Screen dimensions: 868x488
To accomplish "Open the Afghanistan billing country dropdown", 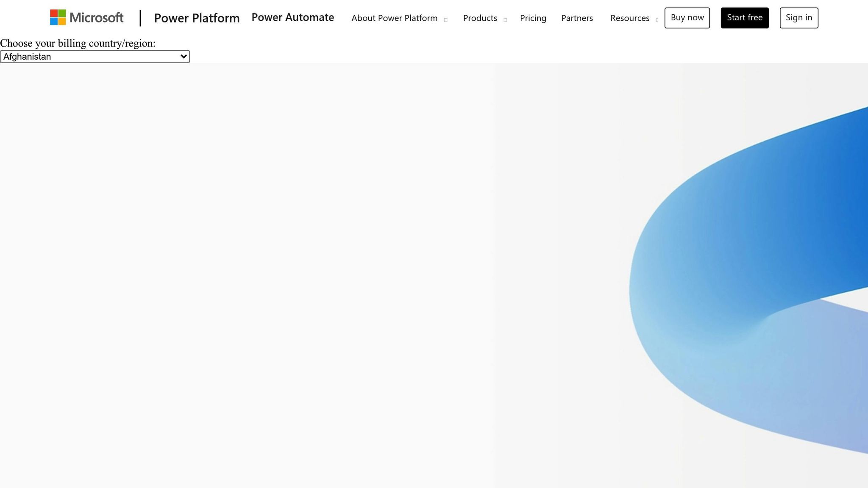I will 95,56.
